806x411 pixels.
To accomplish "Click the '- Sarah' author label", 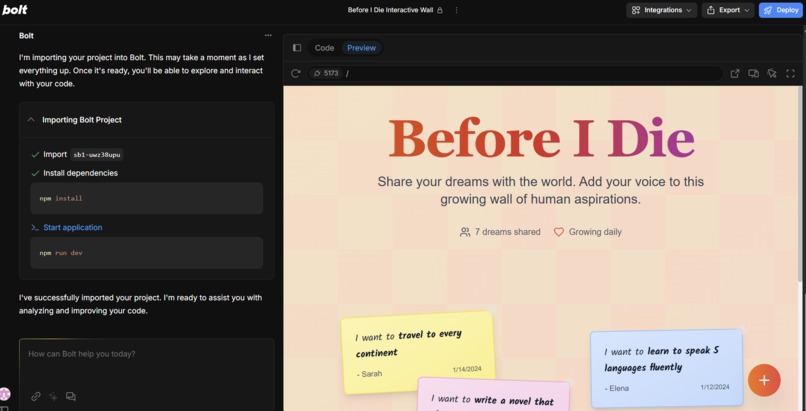I will pyautogui.click(x=369, y=374).
